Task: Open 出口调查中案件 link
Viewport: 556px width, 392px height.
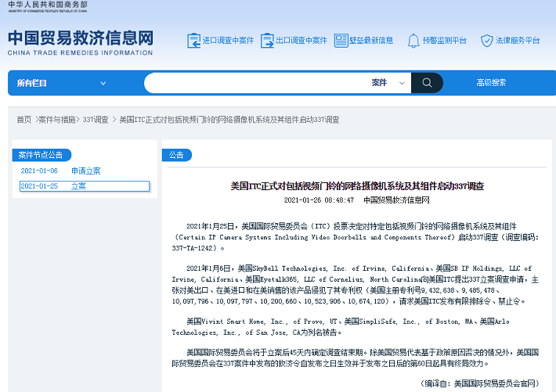Action: (x=301, y=41)
